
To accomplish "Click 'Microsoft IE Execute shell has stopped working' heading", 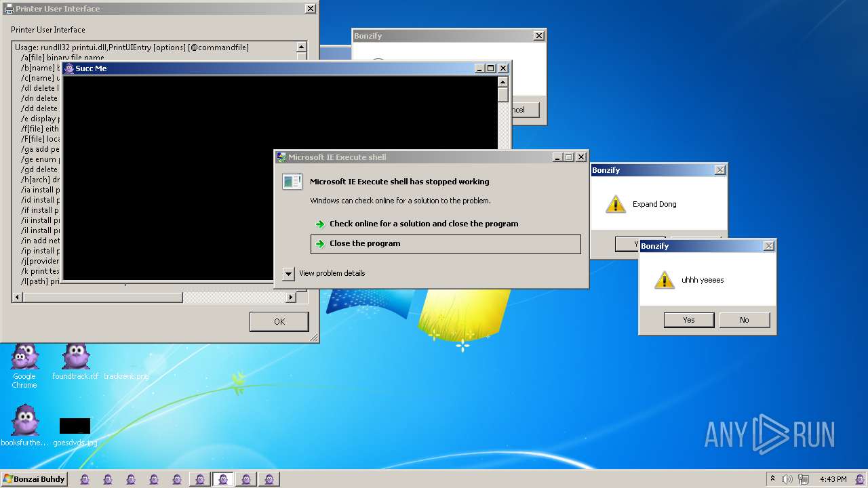I will (x=399, y=182).
